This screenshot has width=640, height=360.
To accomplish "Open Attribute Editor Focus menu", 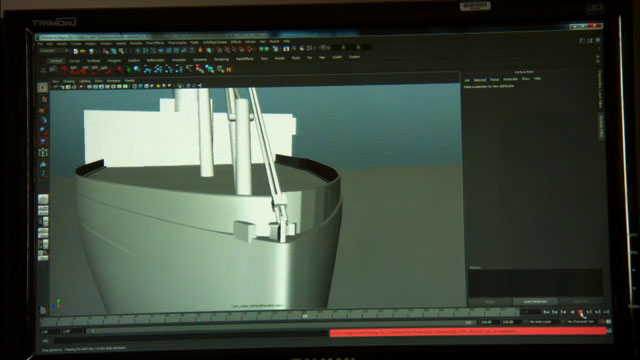I will [494, 80].
